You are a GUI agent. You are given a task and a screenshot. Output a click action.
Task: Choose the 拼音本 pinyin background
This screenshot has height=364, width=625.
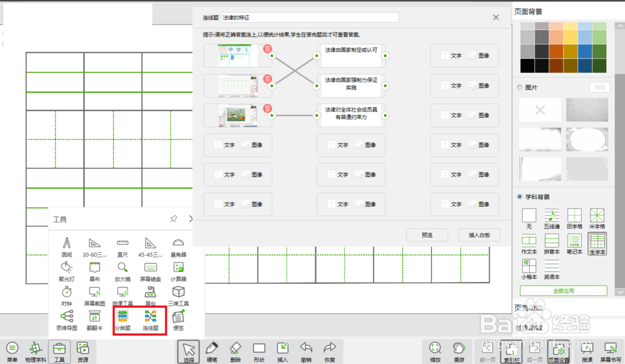[552, 244]
